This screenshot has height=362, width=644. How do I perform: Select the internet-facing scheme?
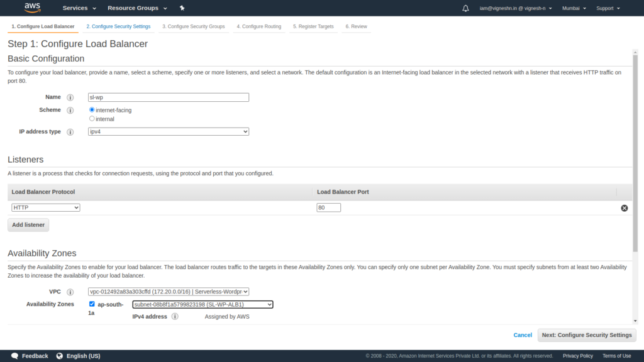(92, 109)
